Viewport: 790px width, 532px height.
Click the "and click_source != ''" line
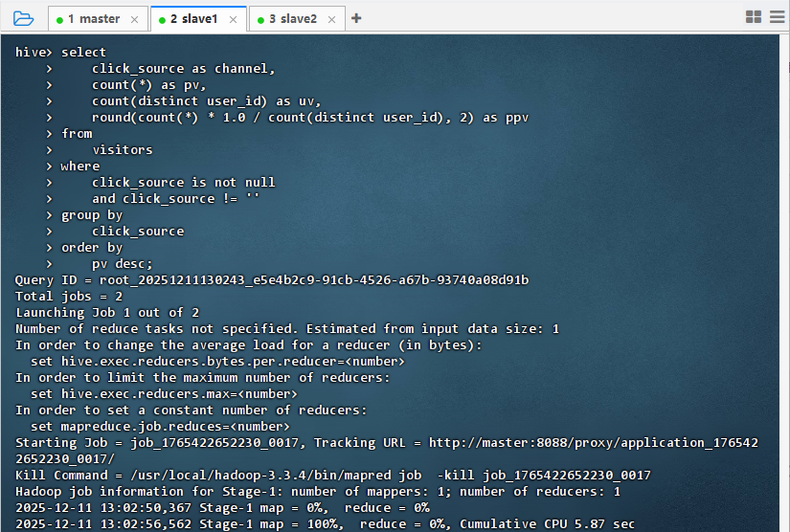tap(176, 199)
